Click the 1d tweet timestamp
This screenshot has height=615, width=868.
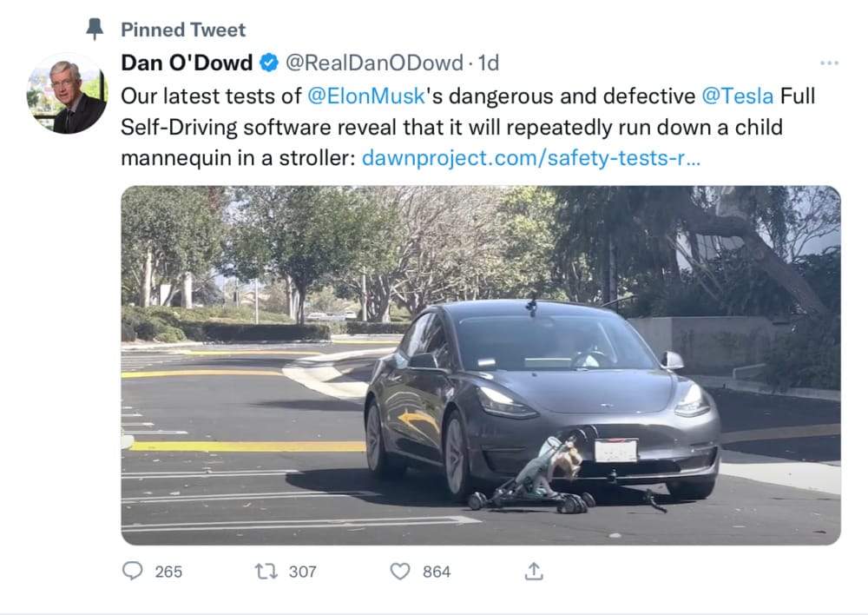coord(489,63)
